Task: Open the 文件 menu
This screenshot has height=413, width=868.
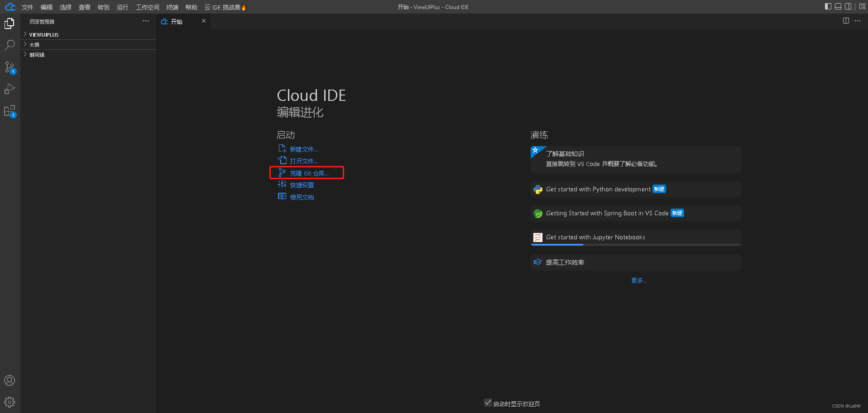Action: 28,7
